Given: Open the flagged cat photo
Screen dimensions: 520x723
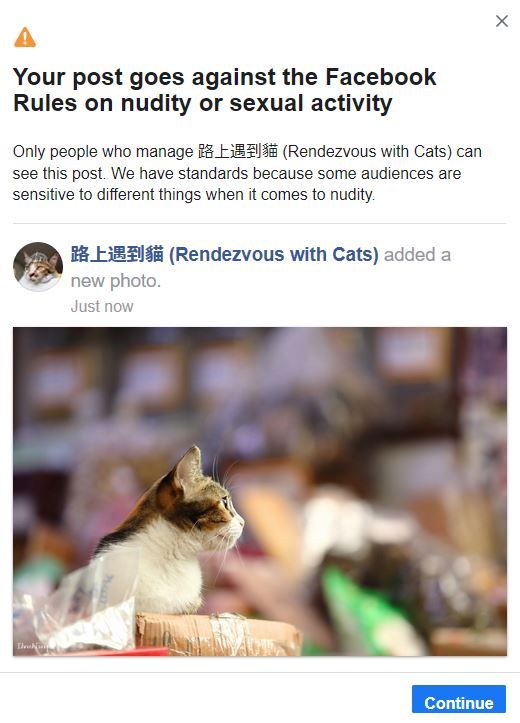Looking at the screenshot, I should tap(260, 491).
